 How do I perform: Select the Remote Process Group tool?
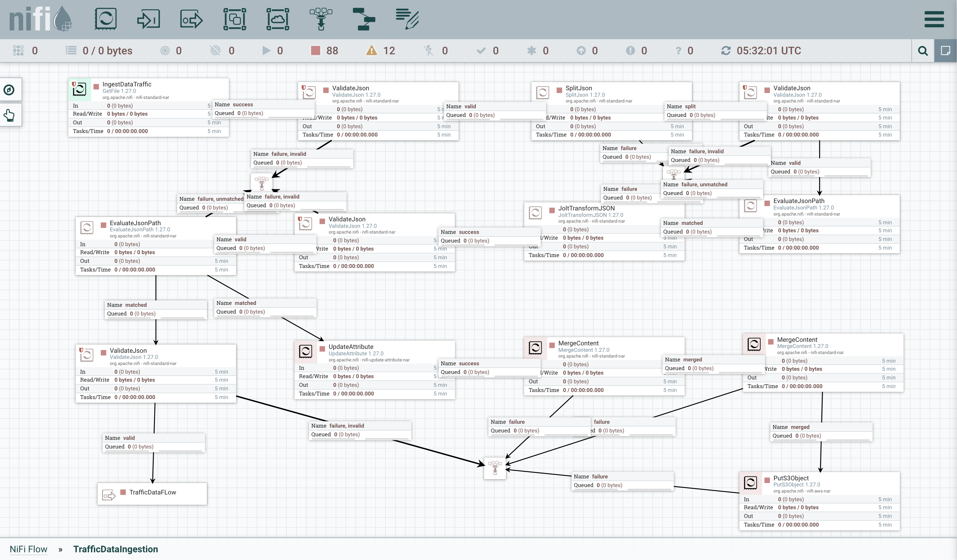(x=278, y=19)
